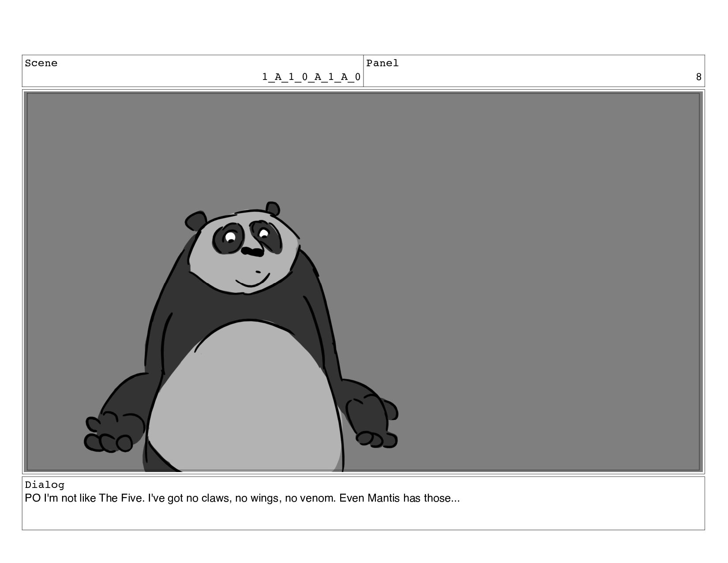Click the panda's left ear
Image resolution: width=728 pixels, height=563 pixels.
point(195,220)
